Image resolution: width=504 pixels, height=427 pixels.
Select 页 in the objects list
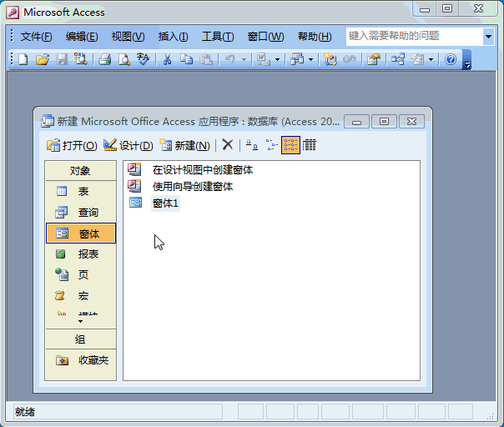[x=80, y=275]
